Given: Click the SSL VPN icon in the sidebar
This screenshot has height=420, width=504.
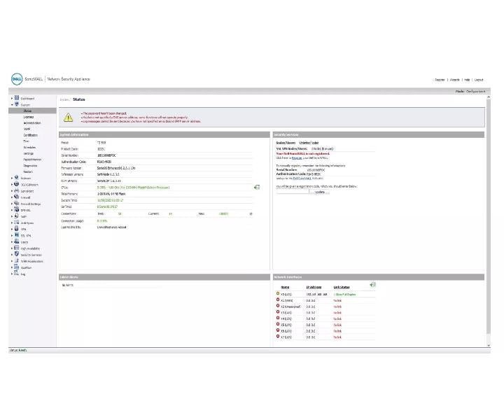Looking at the screenshot, I should (x=17, y=235).
